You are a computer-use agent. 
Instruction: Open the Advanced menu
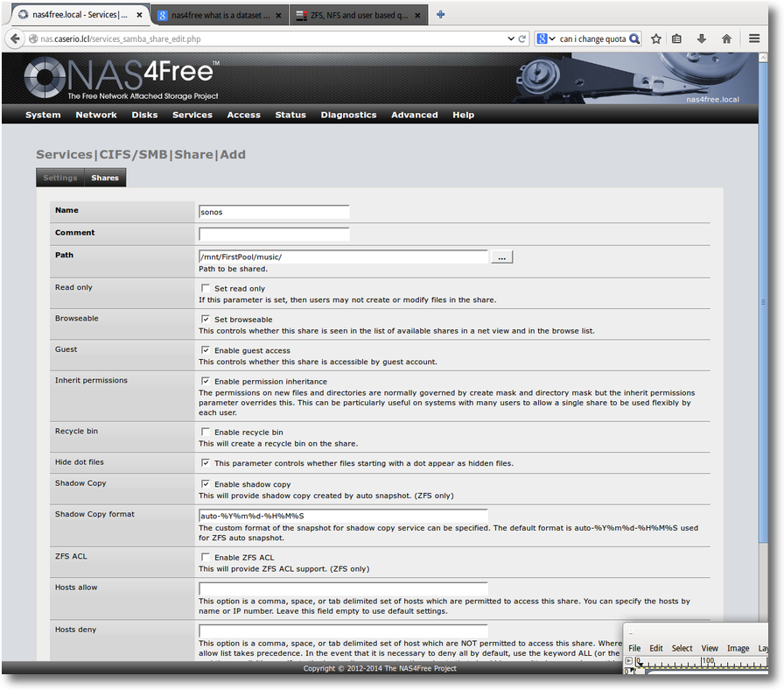coord(415,115)
